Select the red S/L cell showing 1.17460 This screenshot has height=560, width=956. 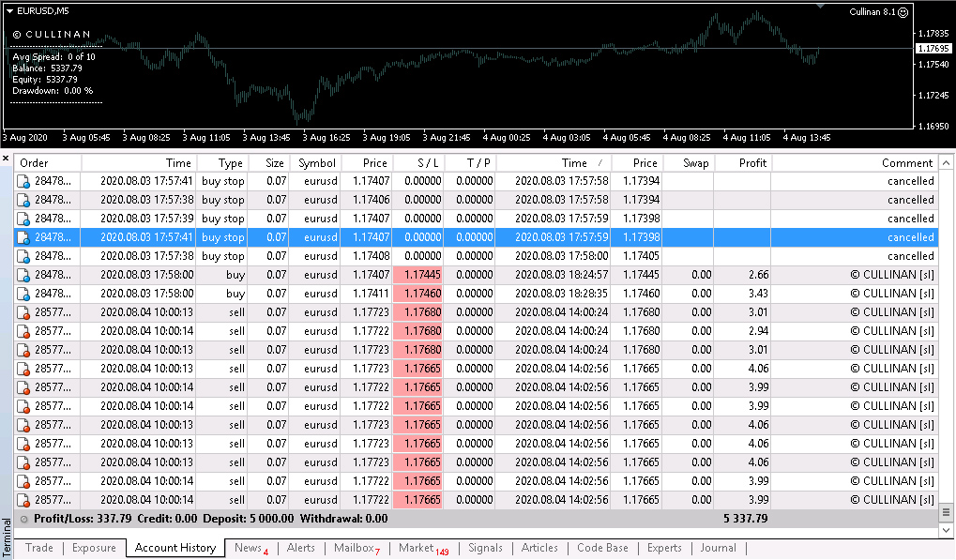417,294
